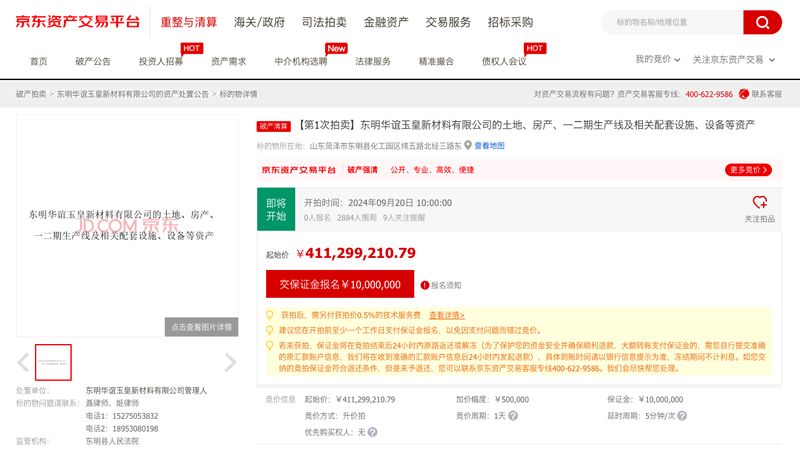Image resolution: width=800 pixels, height=450 pixels.
Task: Click the previous thumbnail arrow
Action: (x=23, y=363)
